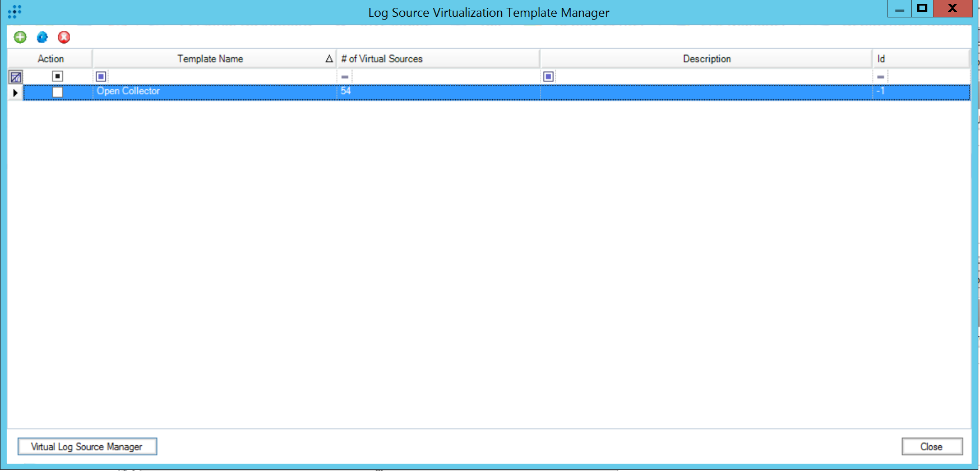Open the Description filter operator icon
980x471 pixels.
pyautogui.click(x=548, y=76)
